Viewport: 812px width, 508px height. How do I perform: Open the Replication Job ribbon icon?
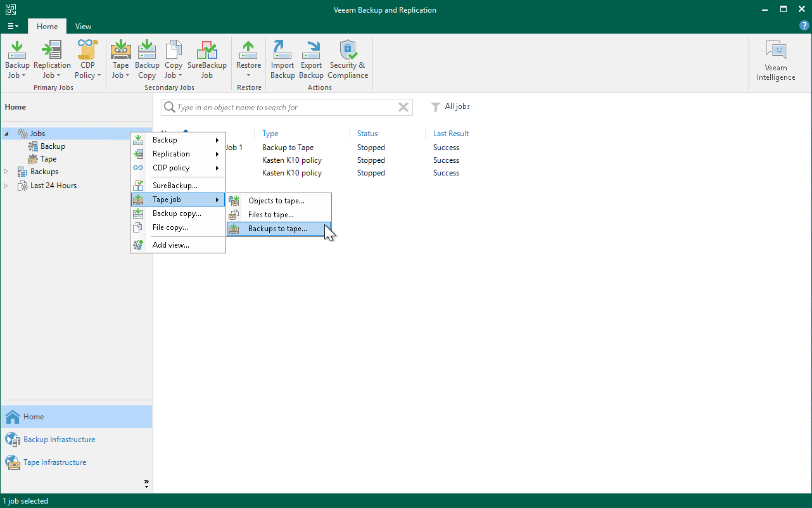pyautogui.click(x=52, y=60)
